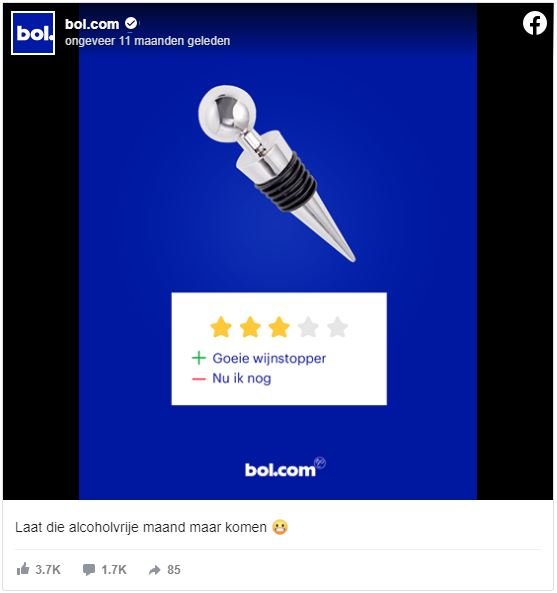557x593 pixels.
Task: Click the red minus icon in review
Action: click(199, 379)
